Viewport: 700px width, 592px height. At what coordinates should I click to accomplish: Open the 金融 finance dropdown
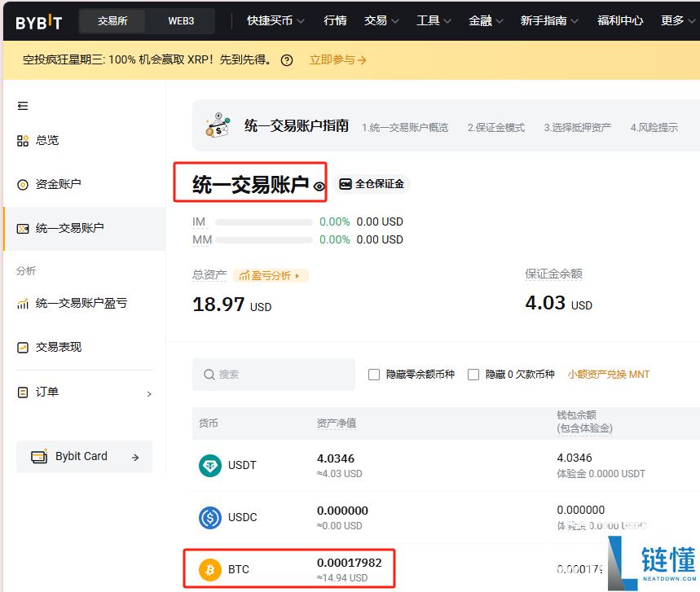coord(486,20)
